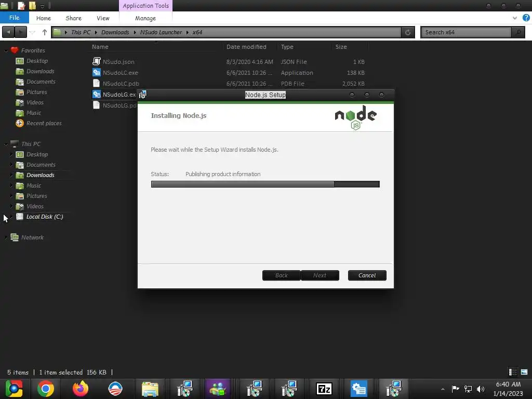Click the taskbar clock and date
The width and height of the screenshot is (532, 399).
[x=508, y=389]
